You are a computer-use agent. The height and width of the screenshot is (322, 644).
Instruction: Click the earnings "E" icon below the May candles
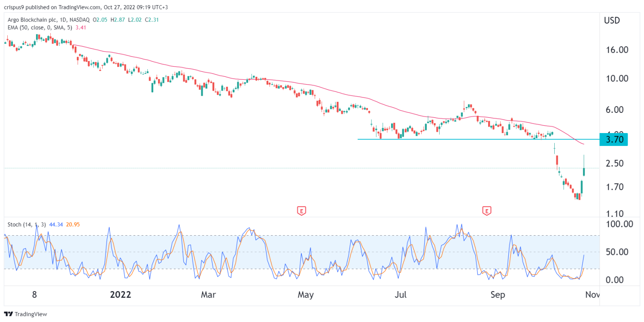301,211
